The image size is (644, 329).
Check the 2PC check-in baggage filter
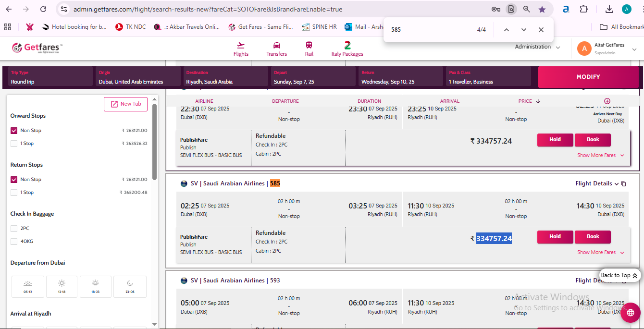tap(14, 229)
